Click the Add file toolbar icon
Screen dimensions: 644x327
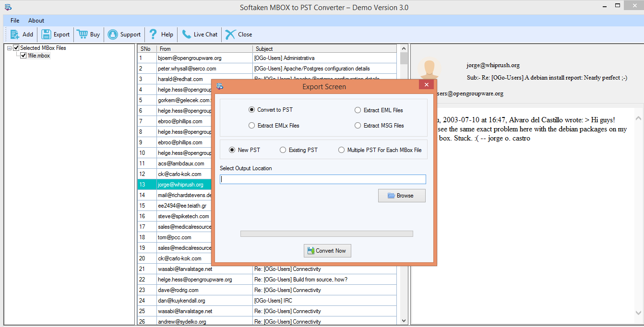15,35
